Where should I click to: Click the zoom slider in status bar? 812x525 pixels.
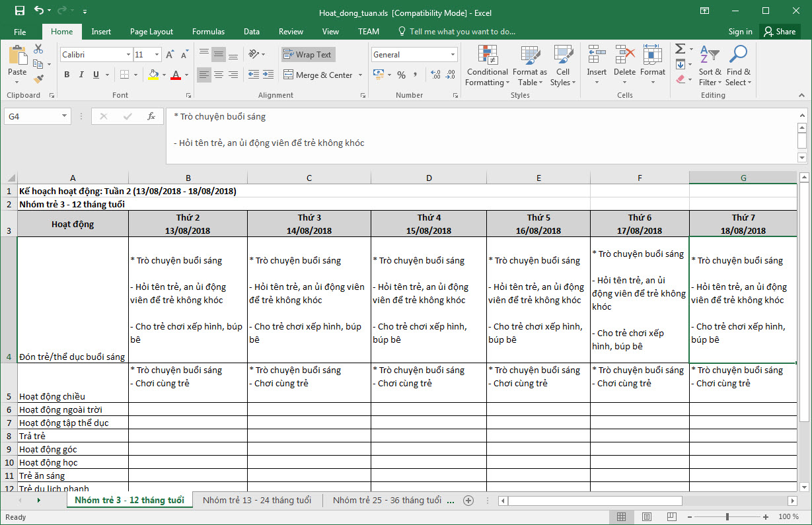point(727,516)
